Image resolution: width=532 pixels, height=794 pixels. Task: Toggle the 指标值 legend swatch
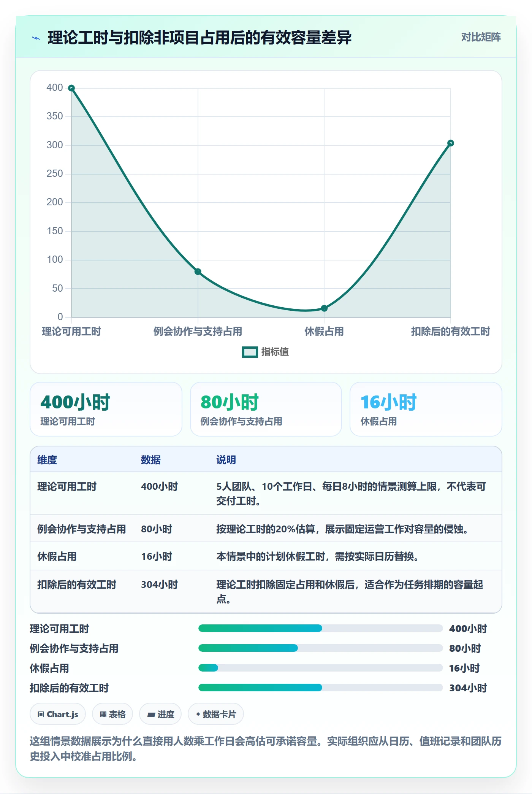[250, 352]
